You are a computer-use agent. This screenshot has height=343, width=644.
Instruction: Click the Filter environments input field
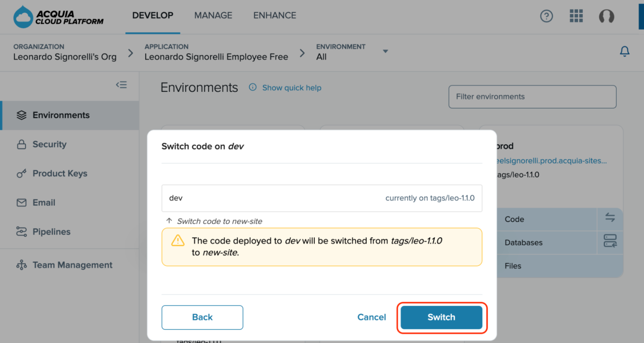tap(532, 97)
